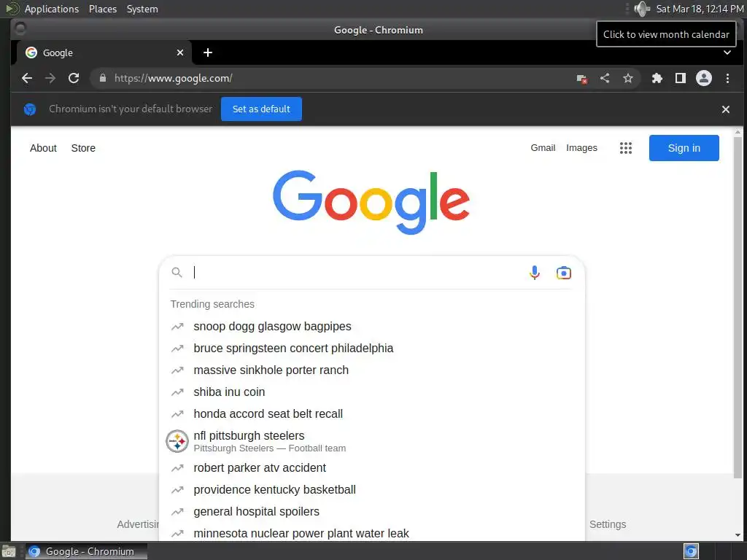Dismiss the default browser infobar
Image resolution: width=747 pixels, height=560 pixels.
tap(726, 109)
